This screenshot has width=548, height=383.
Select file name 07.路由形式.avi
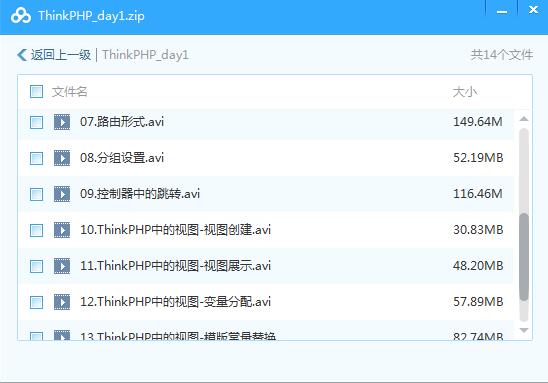(122, 122)
